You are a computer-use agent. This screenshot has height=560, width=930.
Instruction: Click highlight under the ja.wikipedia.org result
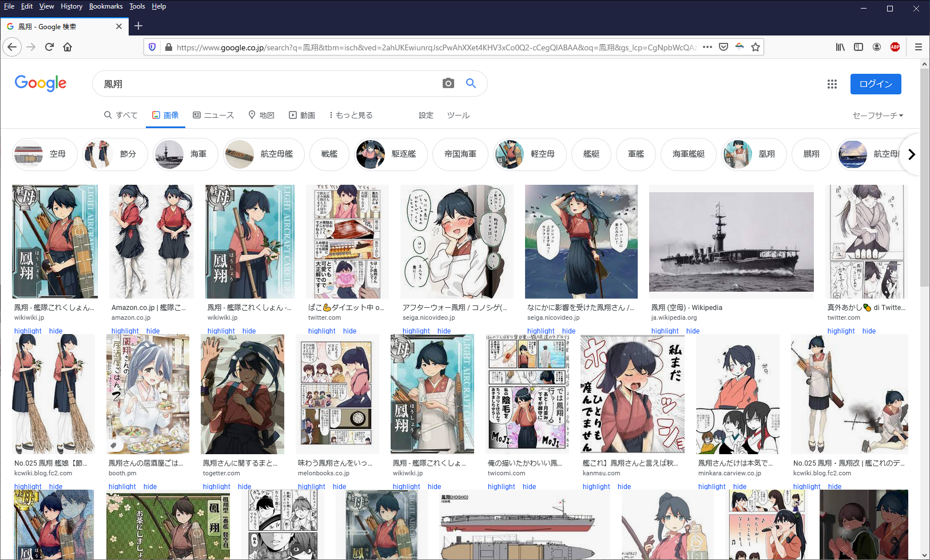tap(665, 331)
